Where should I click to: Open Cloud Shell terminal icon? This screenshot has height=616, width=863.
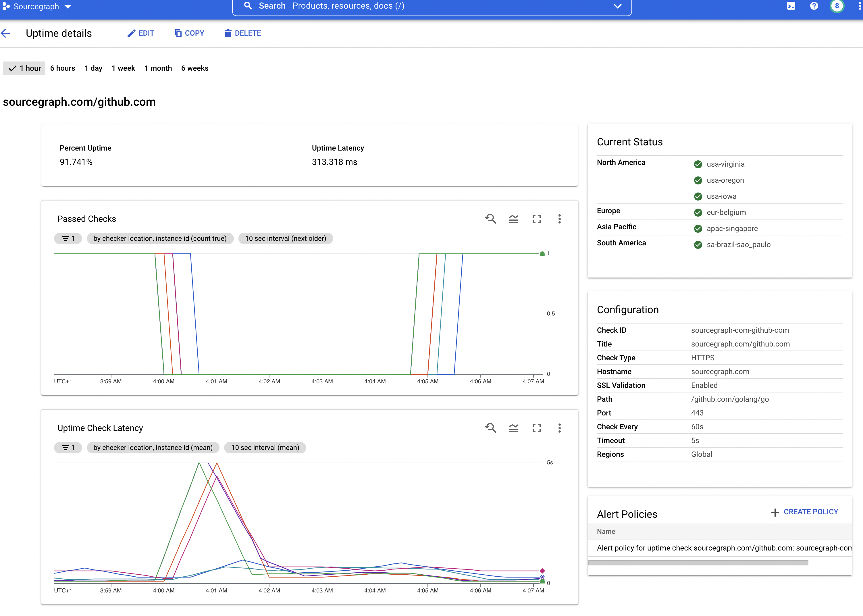791,6
